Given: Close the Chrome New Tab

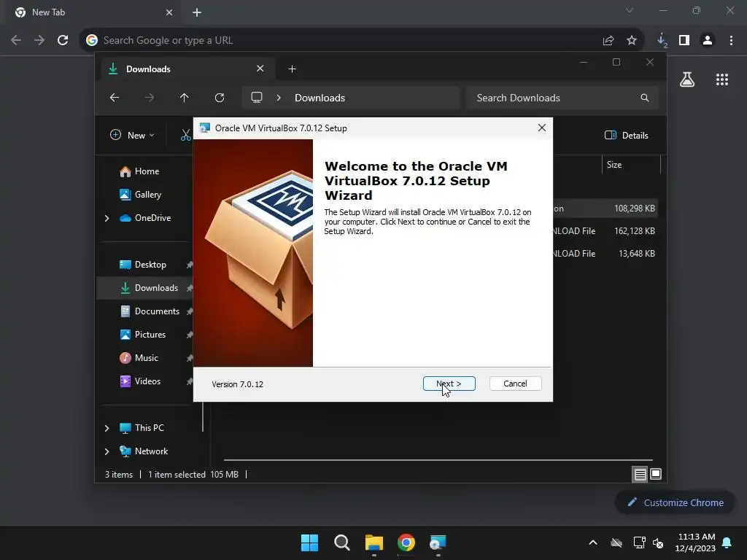Looking at the screenshot, I should click(169, 12).
